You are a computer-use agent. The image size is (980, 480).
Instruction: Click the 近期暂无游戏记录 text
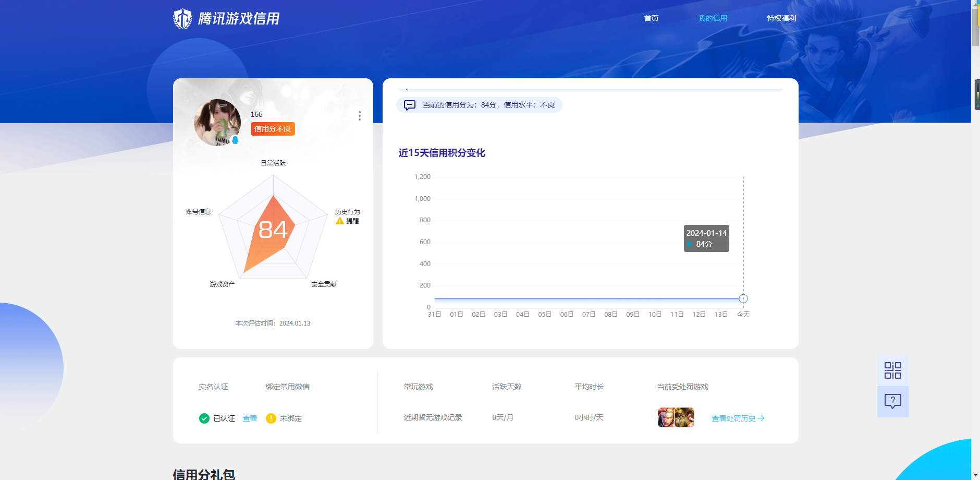click(433, 417)
